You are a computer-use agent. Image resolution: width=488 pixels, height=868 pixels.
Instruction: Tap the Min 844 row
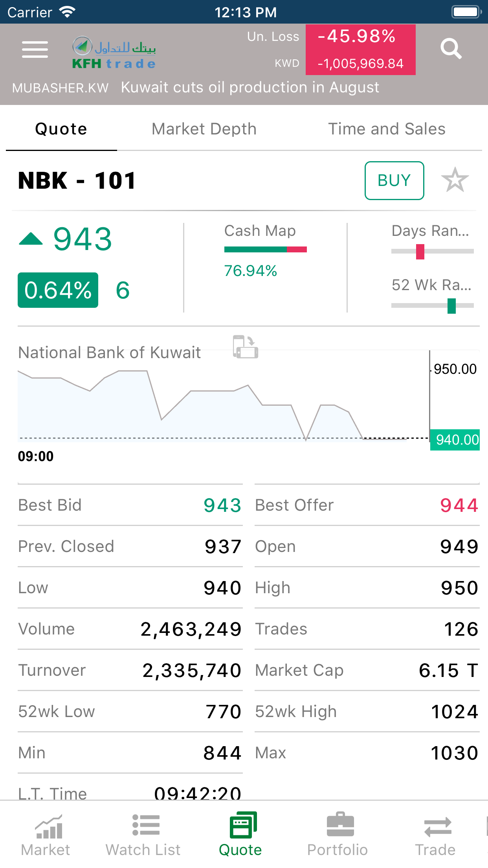point(130,753)
